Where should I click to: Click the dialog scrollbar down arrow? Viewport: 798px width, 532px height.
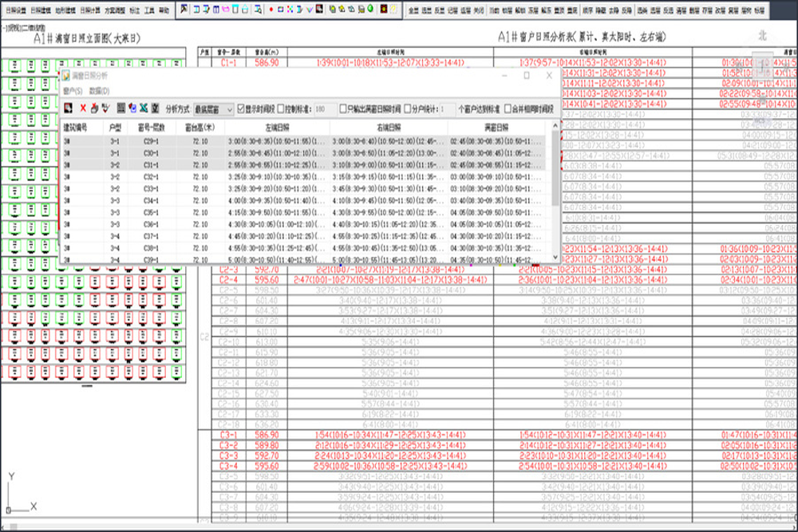(x=555, y=258)
